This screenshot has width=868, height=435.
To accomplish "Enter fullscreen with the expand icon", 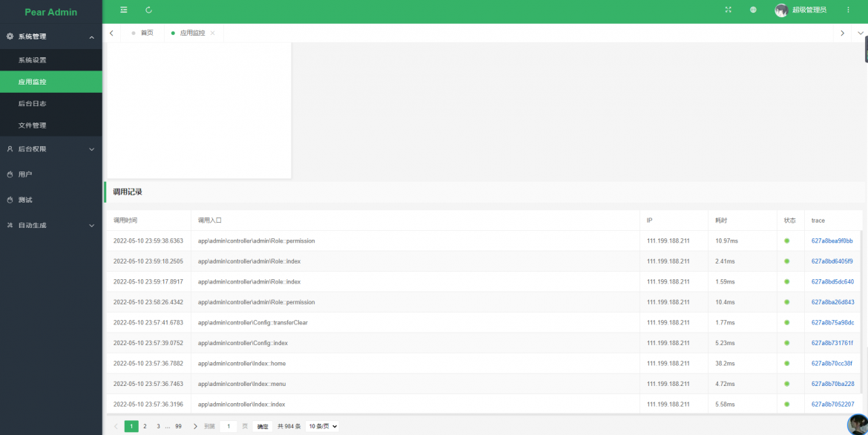I will 729,10.
